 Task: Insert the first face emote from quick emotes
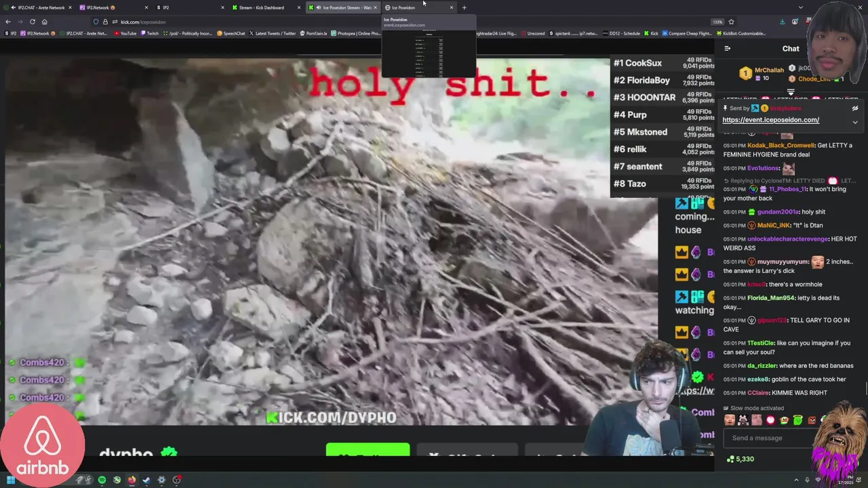coord(730,420)
